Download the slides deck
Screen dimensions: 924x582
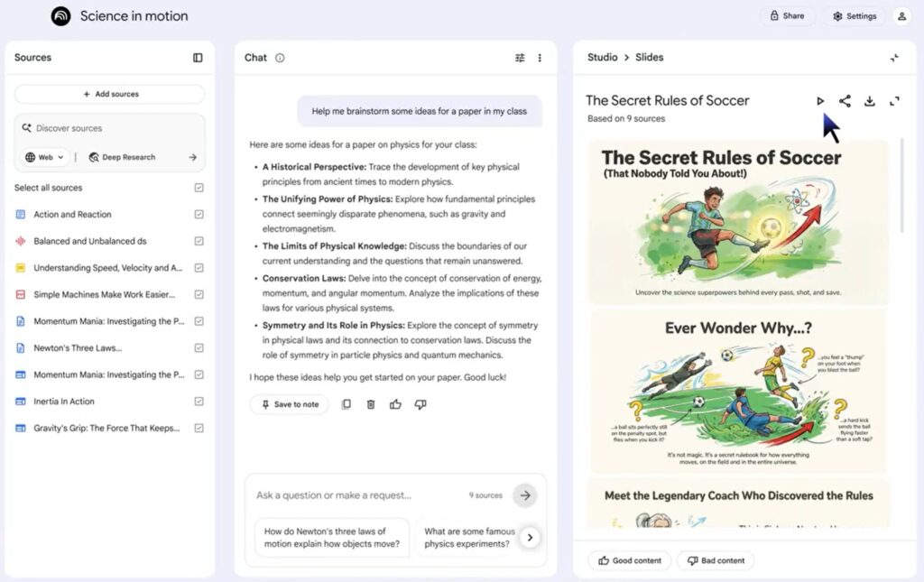(870, 101)
